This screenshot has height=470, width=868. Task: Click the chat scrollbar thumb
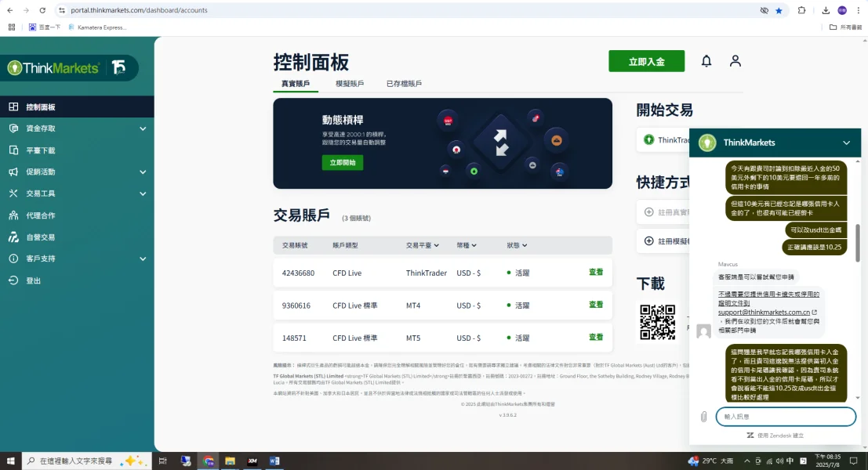click(858, 244)
